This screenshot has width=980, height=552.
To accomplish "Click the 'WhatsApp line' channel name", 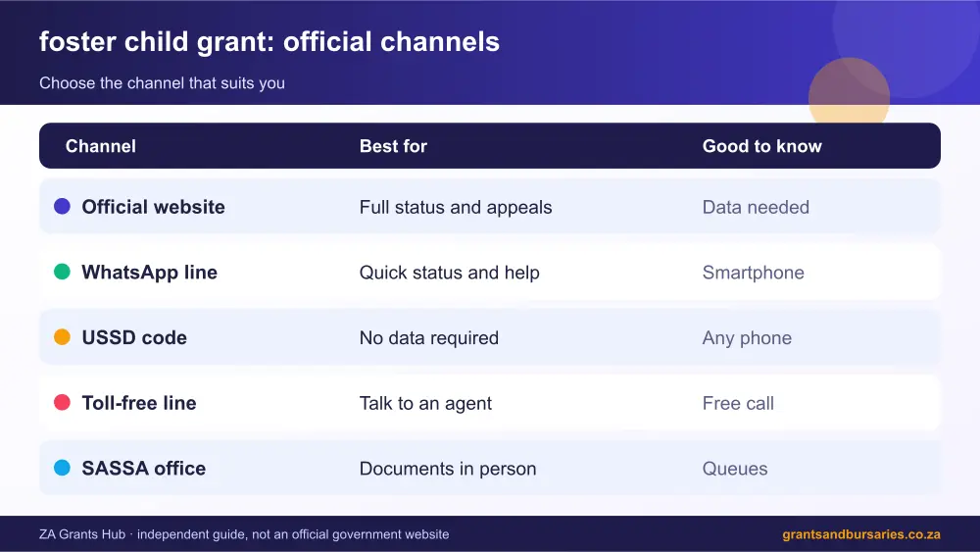I will coord(149,273).
